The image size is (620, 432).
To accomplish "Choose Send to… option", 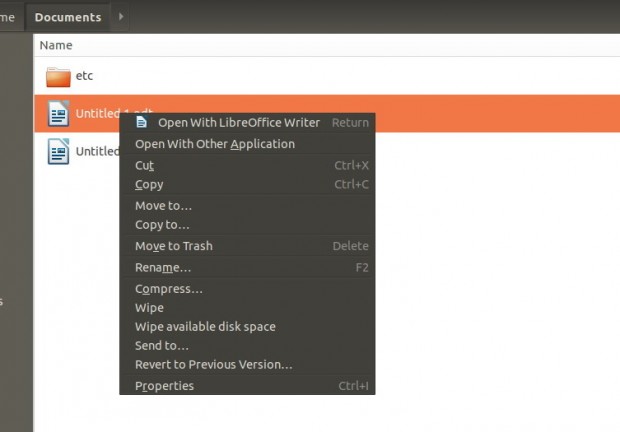I will [161, 346].
